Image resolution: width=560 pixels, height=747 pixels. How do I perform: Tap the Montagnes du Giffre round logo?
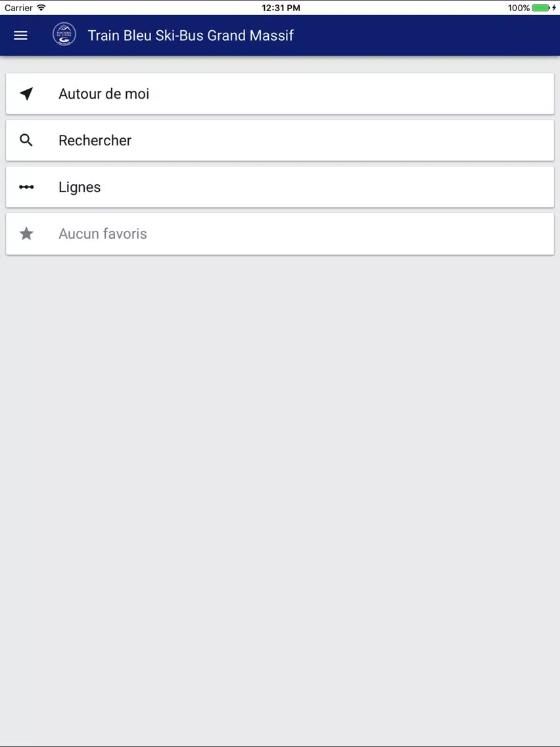click(64, 34)
